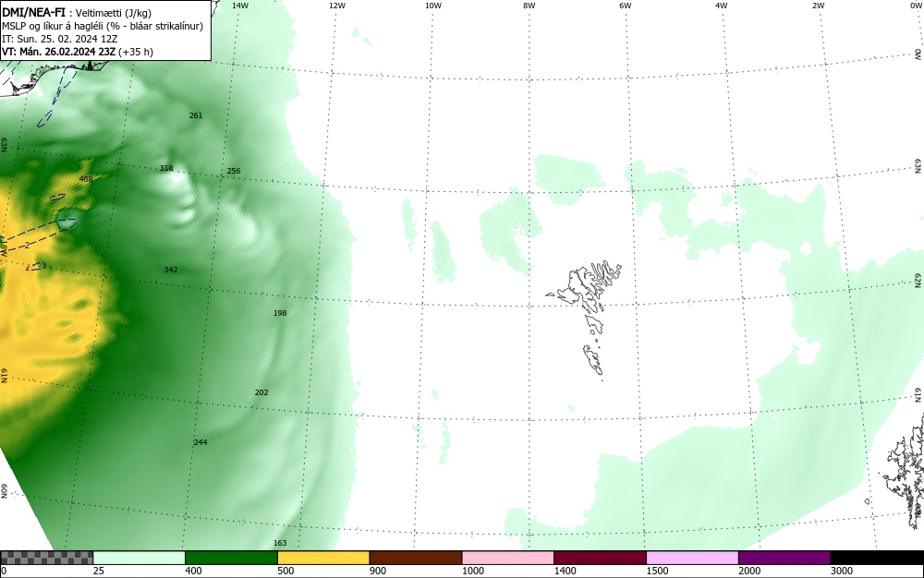Click the checkered 0 legend swatch

pyautogui.click(x=46, y=558)
